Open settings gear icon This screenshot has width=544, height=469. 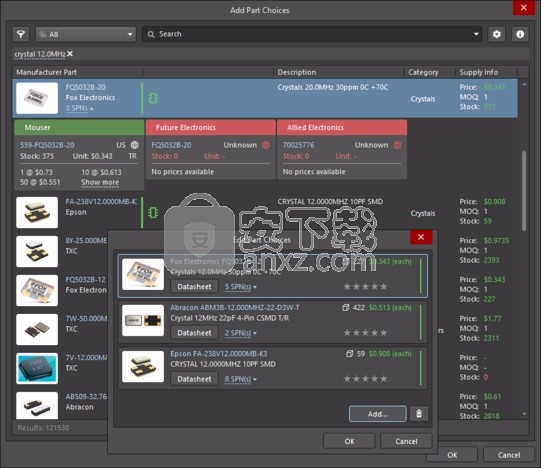click(x=497, y=34)
